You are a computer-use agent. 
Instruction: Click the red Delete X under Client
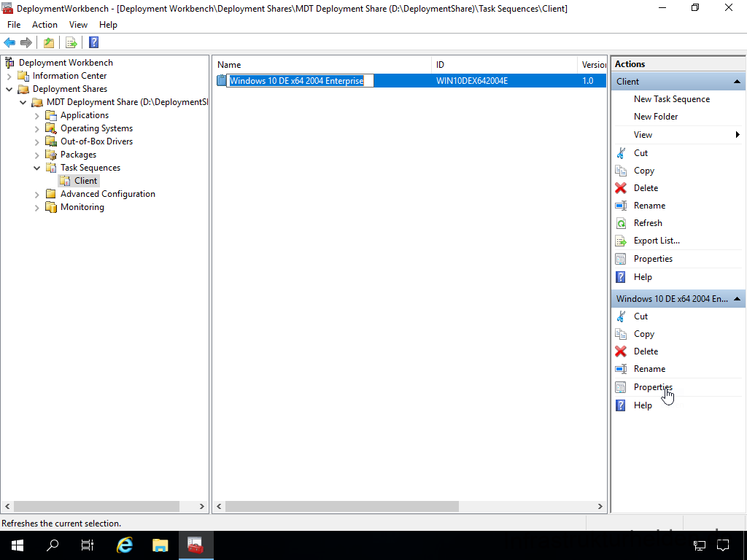621,188
